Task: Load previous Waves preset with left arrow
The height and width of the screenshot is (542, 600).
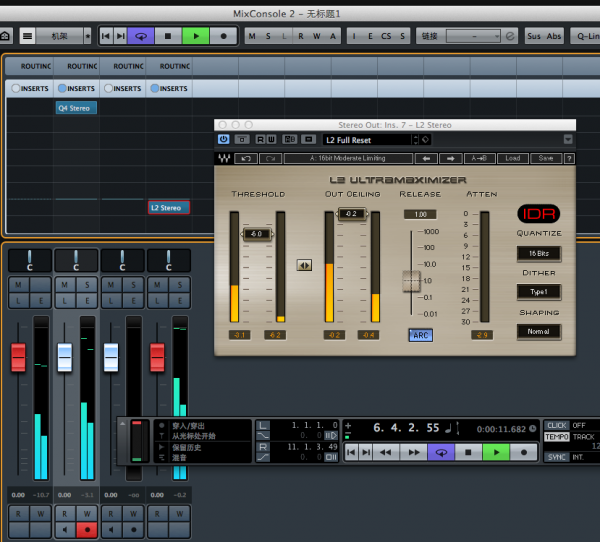Action: tap(426, 158)
